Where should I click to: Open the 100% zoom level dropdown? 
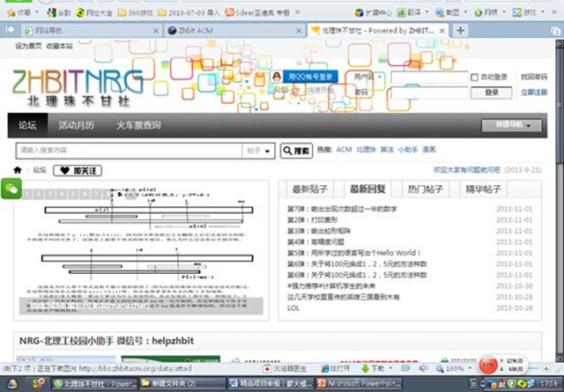(470, 368)
